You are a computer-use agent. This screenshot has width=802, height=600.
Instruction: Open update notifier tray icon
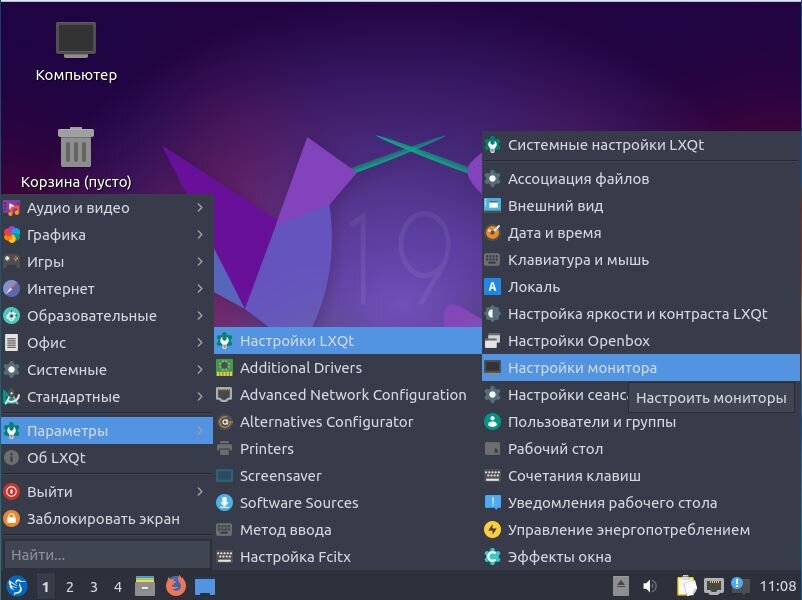740,585
